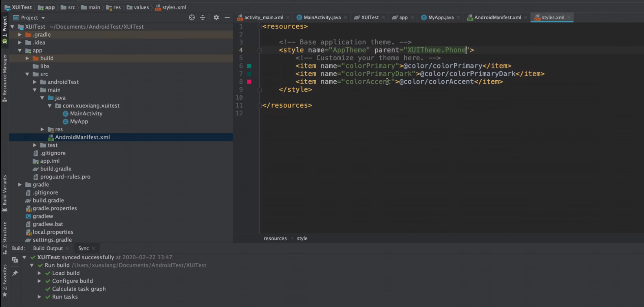Image resolution: width=644 pixels, height=307 pixels.
Task: Select app.iml file in tree
Action: pyautogui.click(x=50, y=161)
